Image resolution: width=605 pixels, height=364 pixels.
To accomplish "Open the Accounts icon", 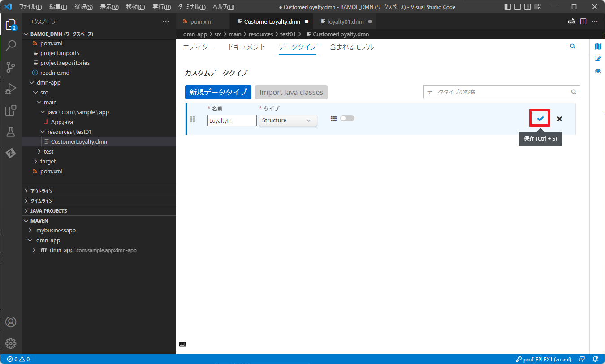I will [11, 322].
